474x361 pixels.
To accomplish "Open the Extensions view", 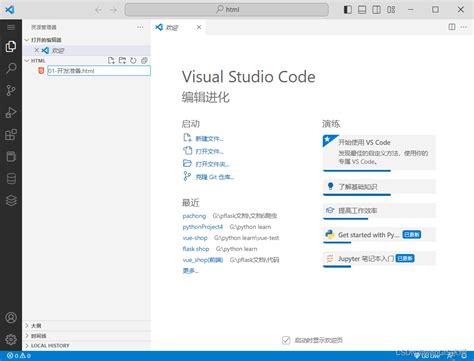I will tap(11, 135).
